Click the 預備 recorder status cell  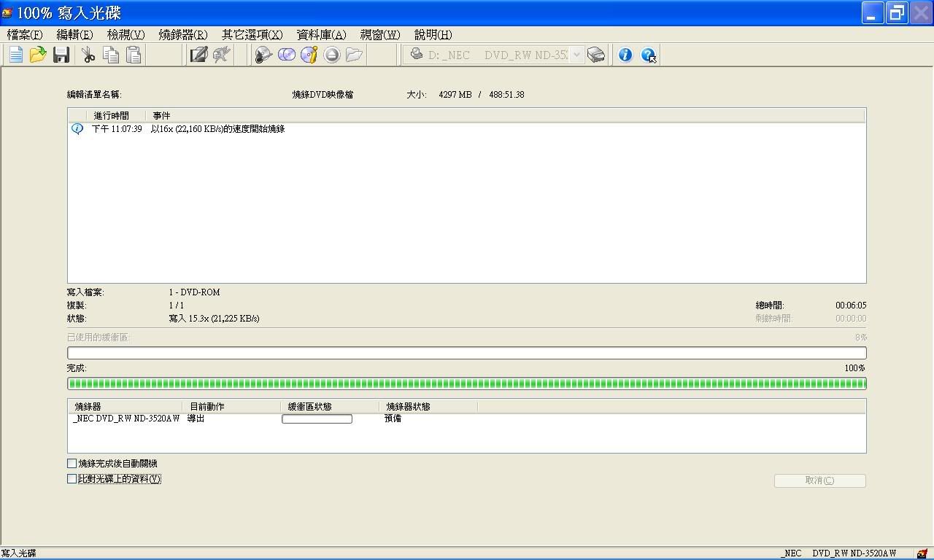(x=393, y=419)
